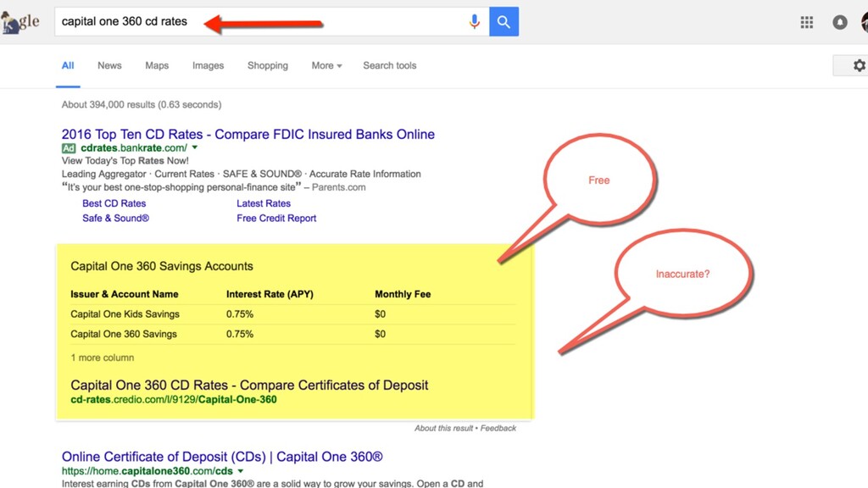868x488 pixels.
Task: Click the microphone voice search icon
Action: [x=475, y=21]
